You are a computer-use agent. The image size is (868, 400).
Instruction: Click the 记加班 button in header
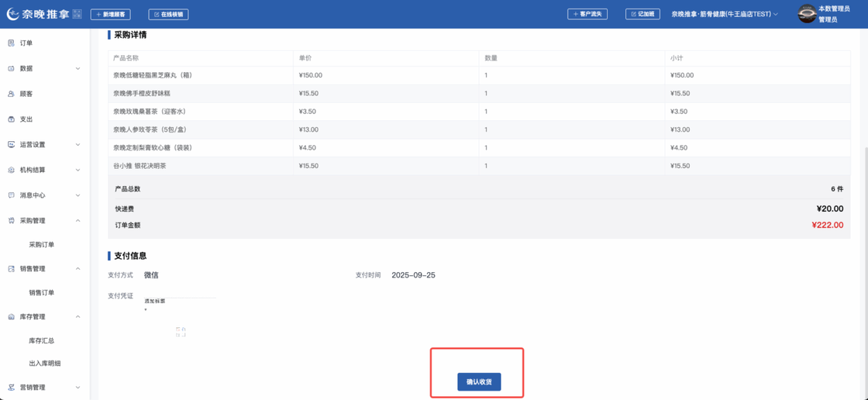point(642,14)
